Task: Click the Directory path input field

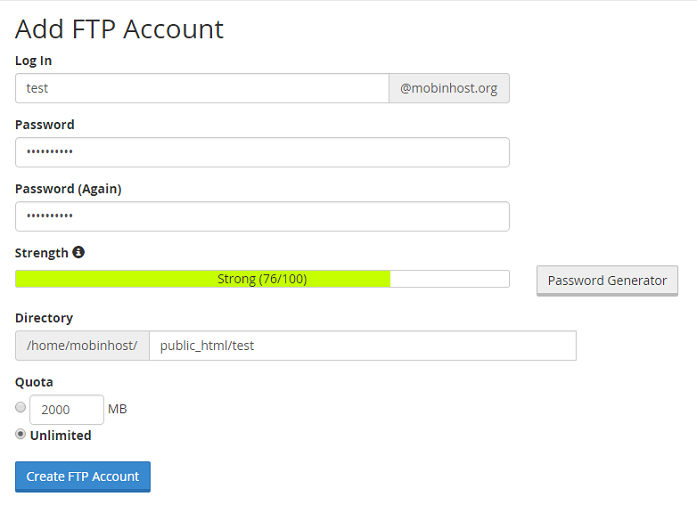Action: (x=363, y=345)
